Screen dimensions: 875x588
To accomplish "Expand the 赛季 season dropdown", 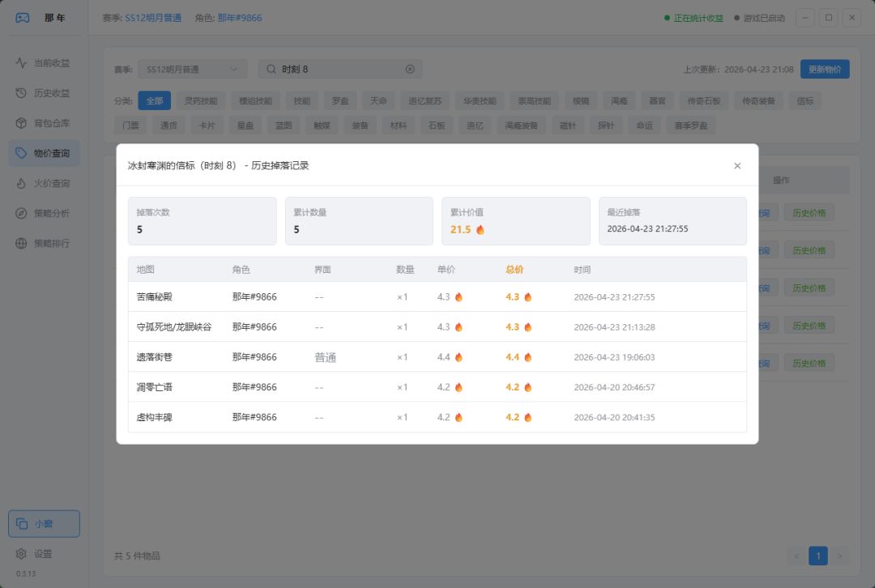I will [192, 70].
